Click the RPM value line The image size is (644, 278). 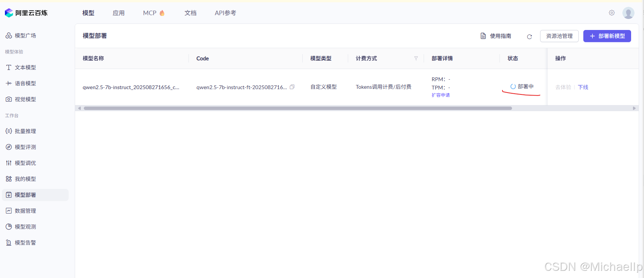click(x=441, y=79)
